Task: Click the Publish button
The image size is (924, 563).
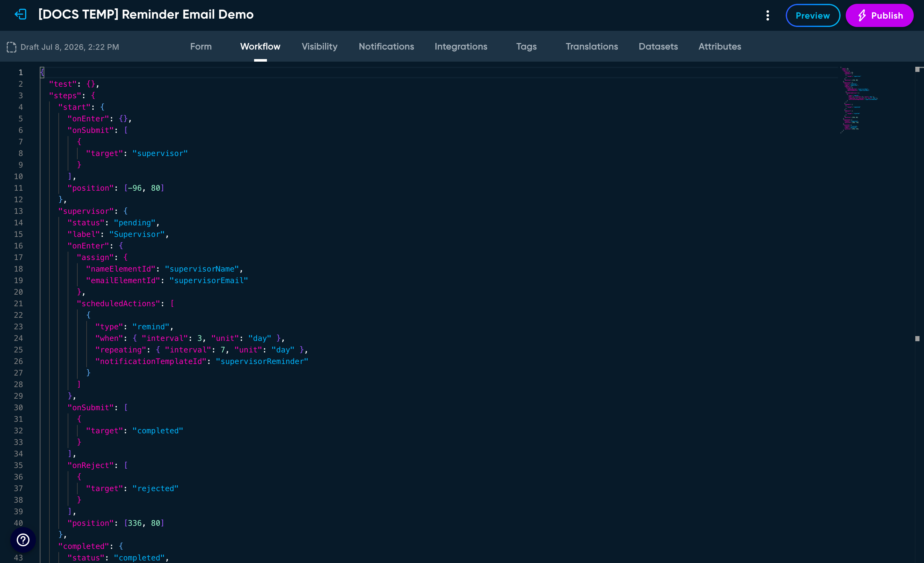Action: 879,15
